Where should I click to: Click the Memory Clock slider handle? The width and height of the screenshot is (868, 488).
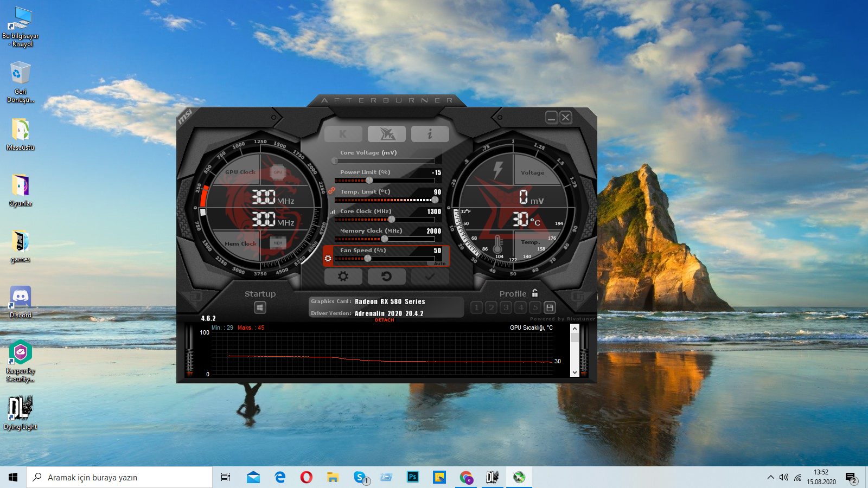tap(385, 239)
